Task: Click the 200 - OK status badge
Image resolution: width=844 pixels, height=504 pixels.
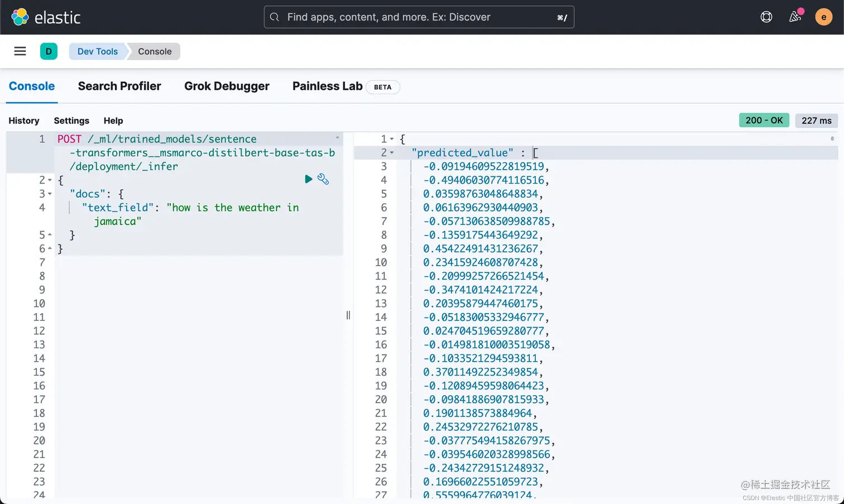Action: 764,120
